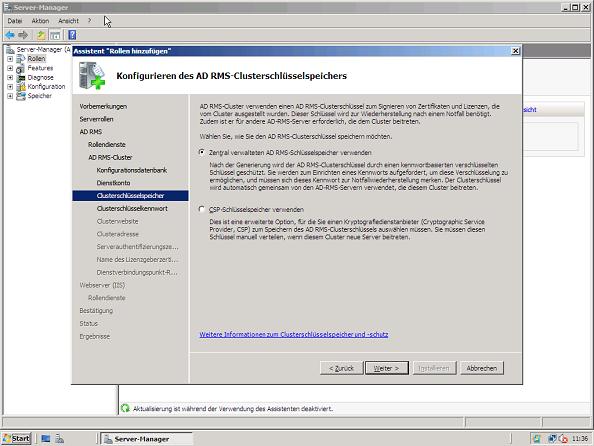
Task: Open link about Clusterschlüsselspeicher und -schutz
Action: (294, 334)
